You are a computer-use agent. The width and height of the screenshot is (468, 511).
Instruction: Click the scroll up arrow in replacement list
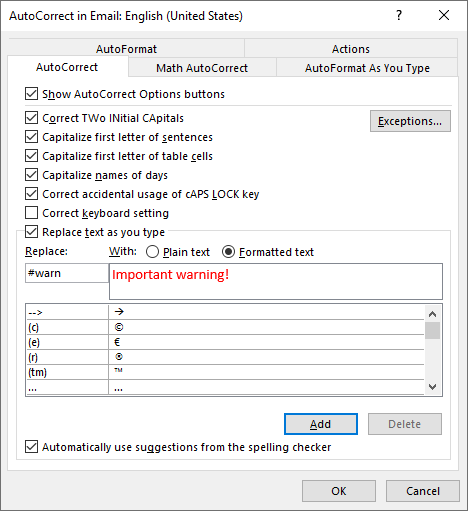point(432,314)
